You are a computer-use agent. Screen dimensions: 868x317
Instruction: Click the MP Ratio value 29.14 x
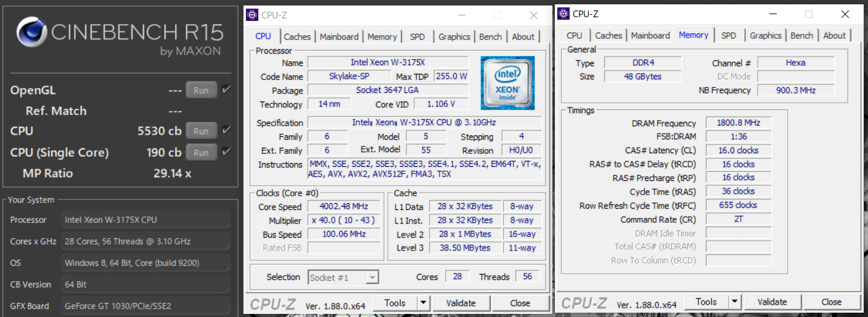point(172,174)
